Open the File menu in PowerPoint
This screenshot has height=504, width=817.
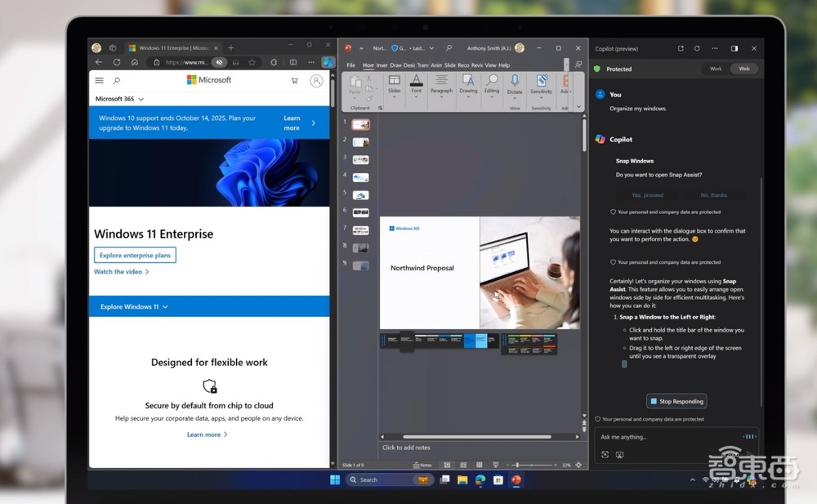point(350,65)
